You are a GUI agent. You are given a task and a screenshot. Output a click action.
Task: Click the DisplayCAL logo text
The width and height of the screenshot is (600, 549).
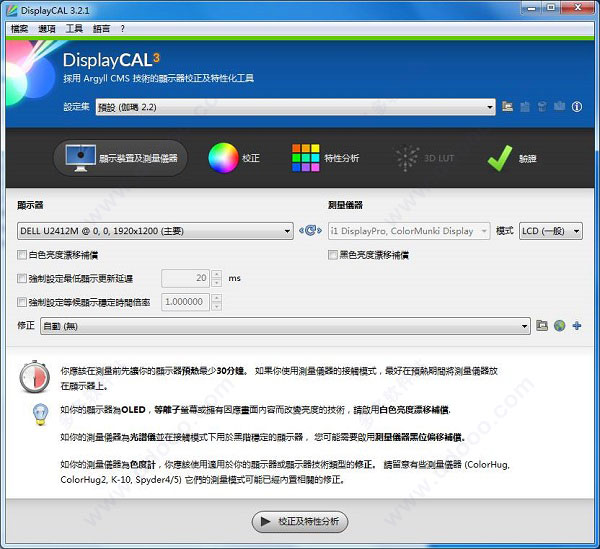(111, 60)
